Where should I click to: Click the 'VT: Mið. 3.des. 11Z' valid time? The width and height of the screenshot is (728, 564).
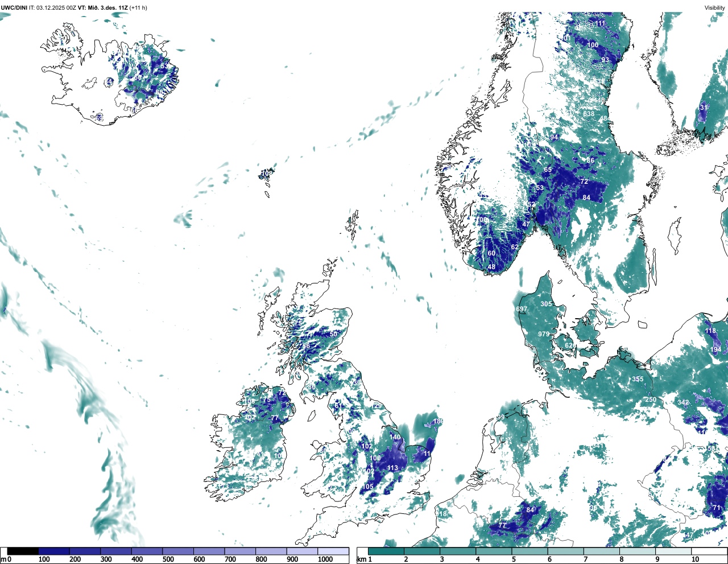pyautogui.click(x=103, y=7)
